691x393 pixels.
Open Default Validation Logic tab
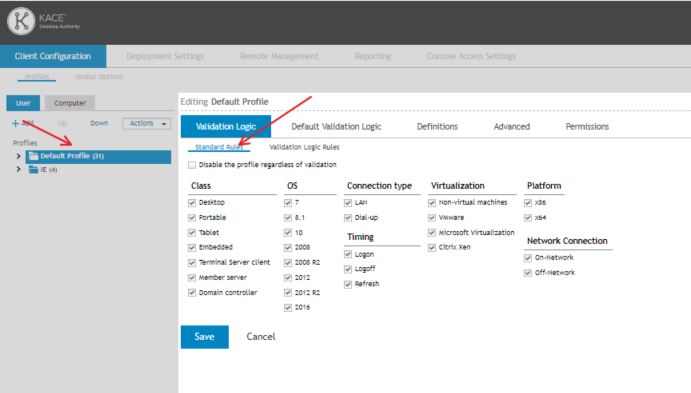pos(336,126)
